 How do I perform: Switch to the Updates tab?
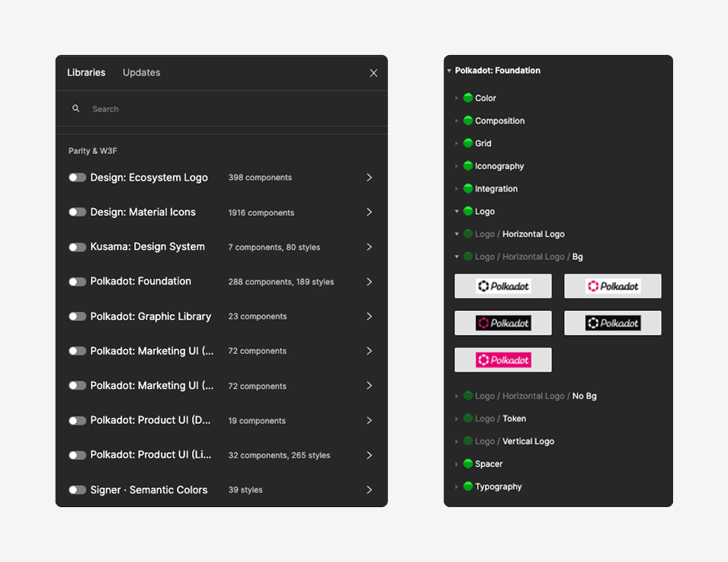pos(141,72)
